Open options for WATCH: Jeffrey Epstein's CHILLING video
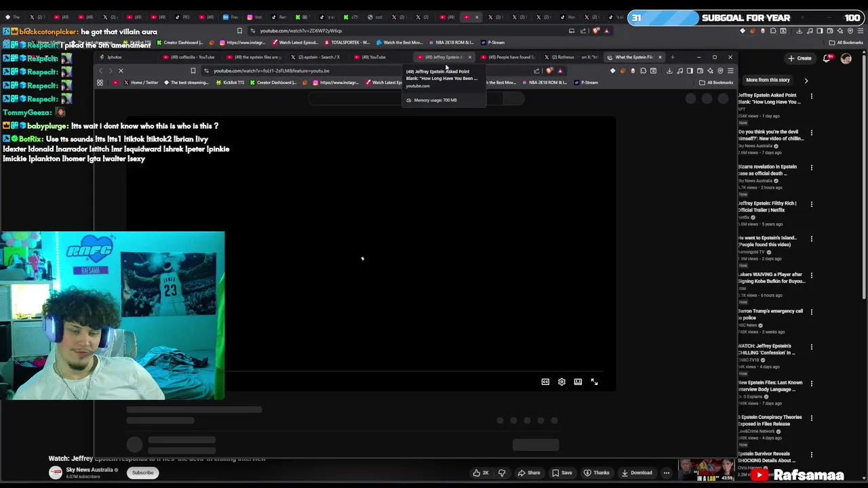This screenshot has height=488, width=868. coord(812,346)
